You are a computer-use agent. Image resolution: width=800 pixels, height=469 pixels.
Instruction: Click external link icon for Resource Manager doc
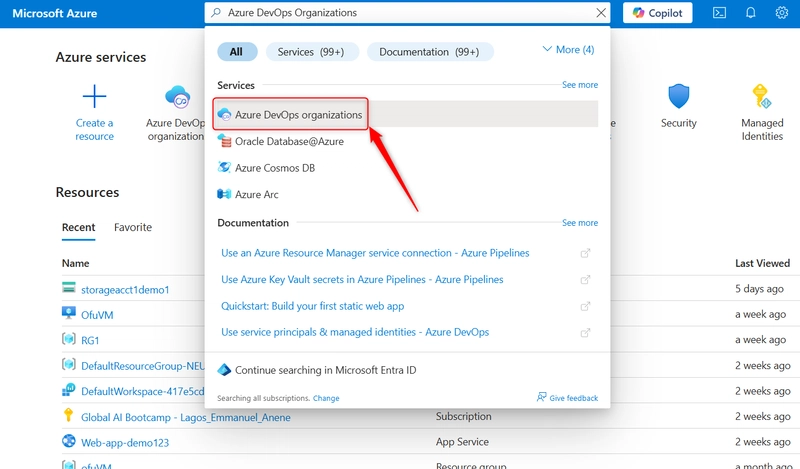coord(585,253)
